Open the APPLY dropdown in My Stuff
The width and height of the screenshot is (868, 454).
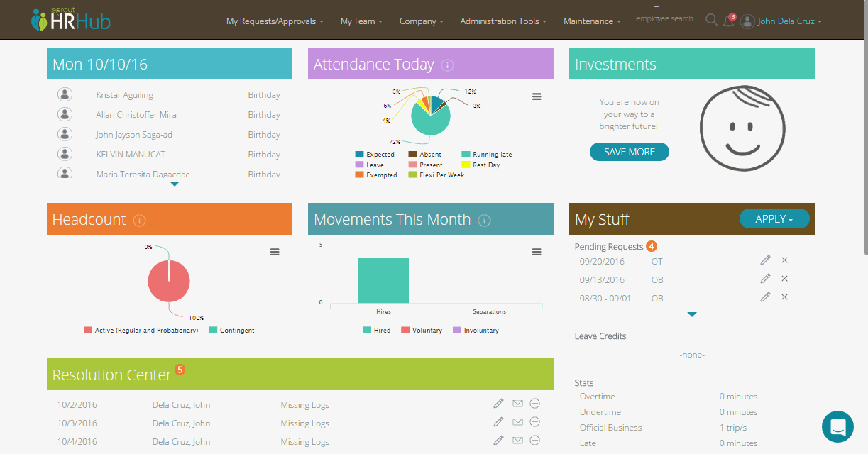pos(774,218)
